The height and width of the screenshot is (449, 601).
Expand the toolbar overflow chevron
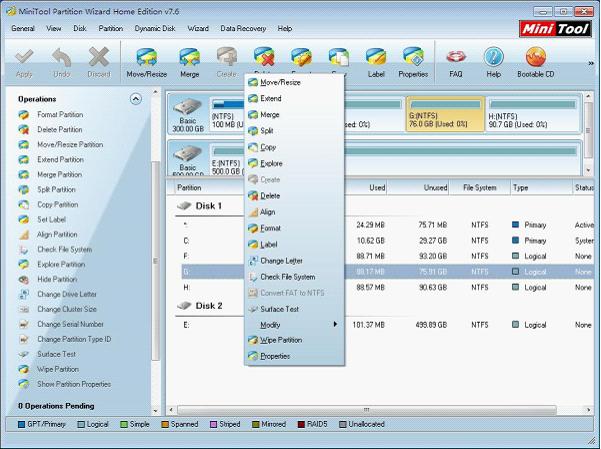[x=591, y=63]
